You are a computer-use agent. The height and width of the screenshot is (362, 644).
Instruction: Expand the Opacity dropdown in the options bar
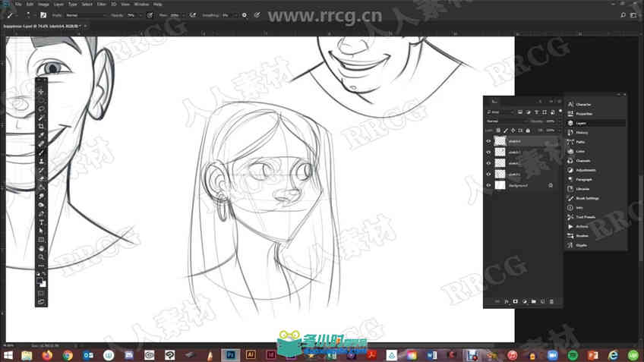(140, 15)
